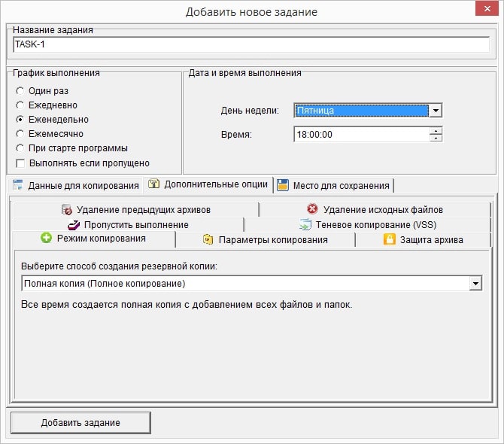Viewport: 504px width, 444px height.
Task: Select the При старте программы radio option
Action: click(x=20, y=148)
